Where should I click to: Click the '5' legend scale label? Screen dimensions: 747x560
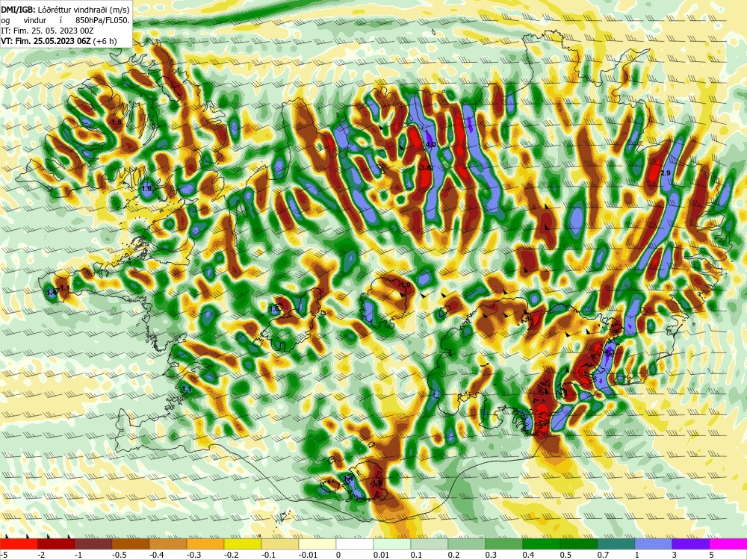pyautogui.click(x=712, y=555)
